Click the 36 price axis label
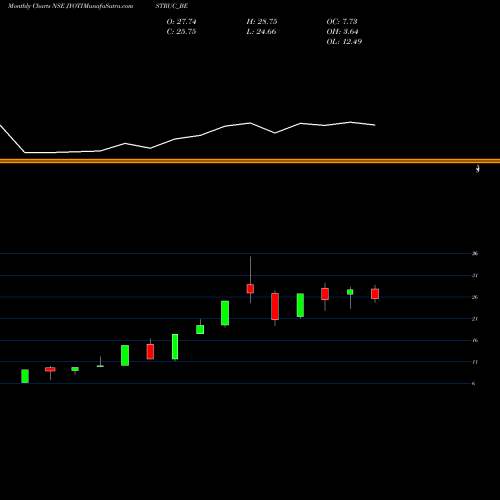The width and height of the screenshot is (500, 500). click(x=475, y=253)
